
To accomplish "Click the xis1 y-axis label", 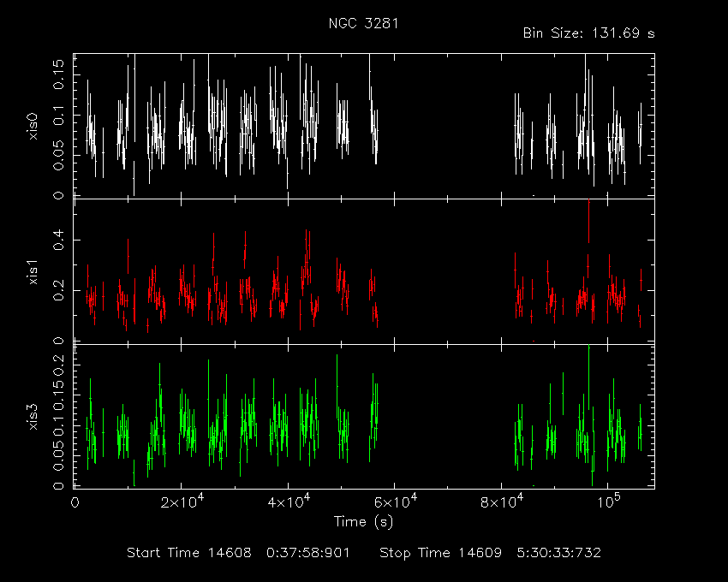I will coord(33,272).
